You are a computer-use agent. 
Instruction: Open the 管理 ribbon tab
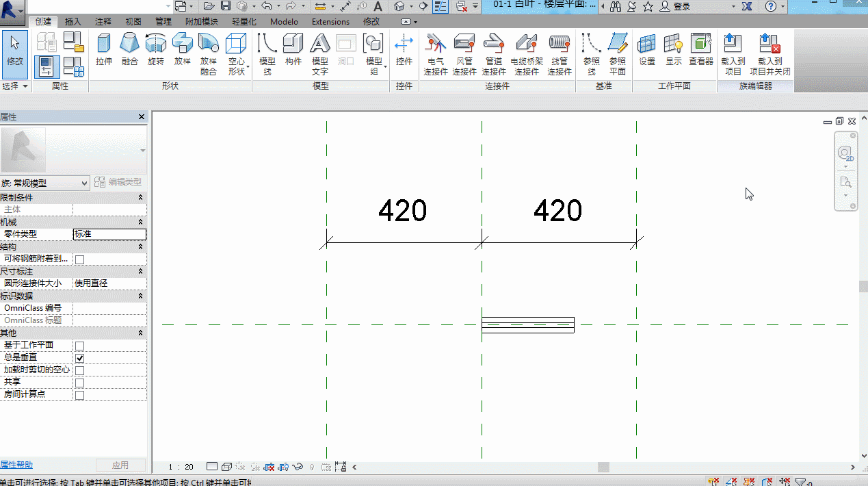point(163,22)
